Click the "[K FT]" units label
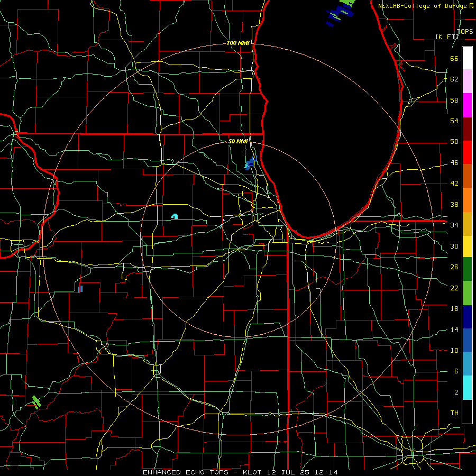This screenshot has height=476, width=476. click(x=447, y=36)
